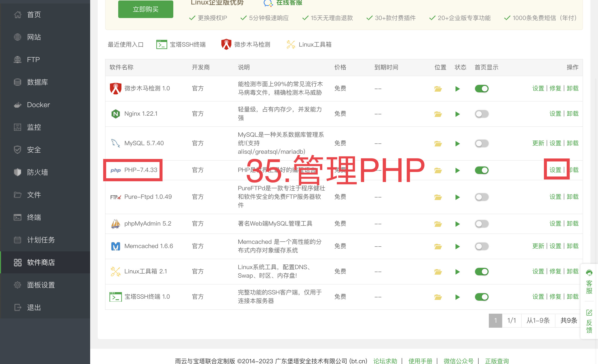Click 卸载 for Nginx 1.22.1
Screen dimensions: 598x364
[572, 114]
